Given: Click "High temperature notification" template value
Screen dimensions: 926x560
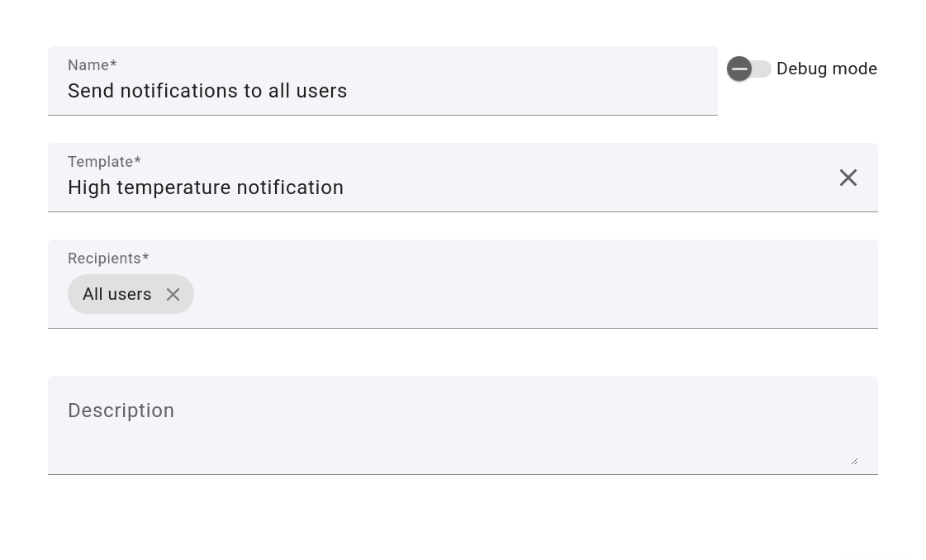Looking at the screenshot, I should [206, 187].
